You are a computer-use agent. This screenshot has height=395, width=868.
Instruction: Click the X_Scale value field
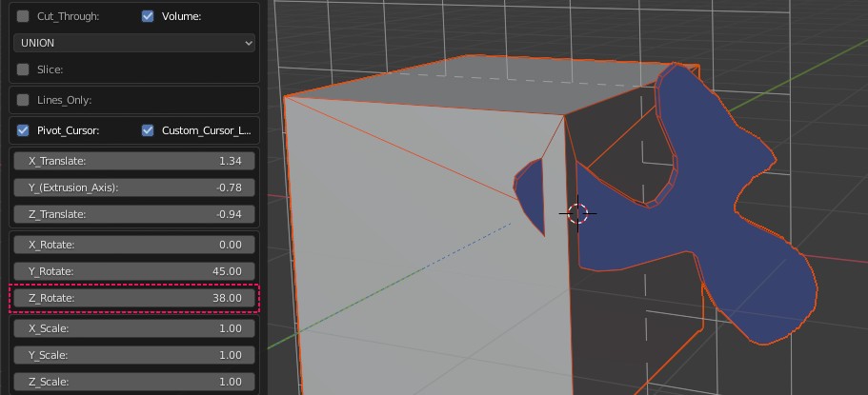pyautogui.click(x=134, y=328)
